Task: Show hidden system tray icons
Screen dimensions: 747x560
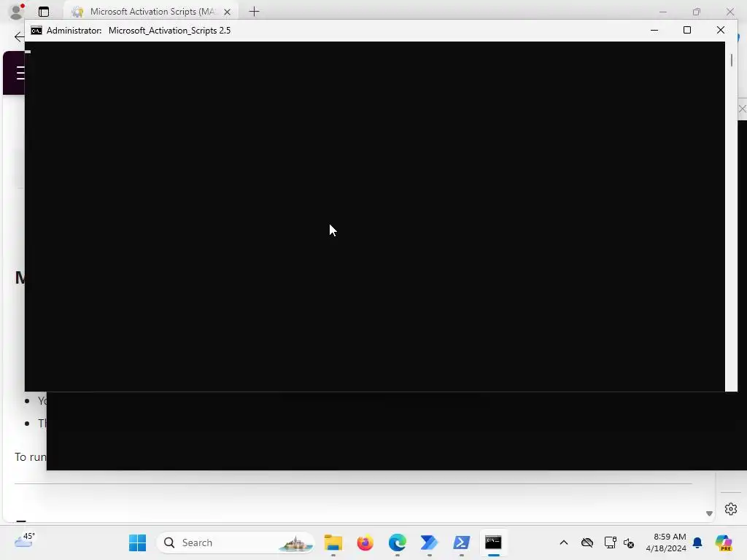Action: [x=564, y=542]
